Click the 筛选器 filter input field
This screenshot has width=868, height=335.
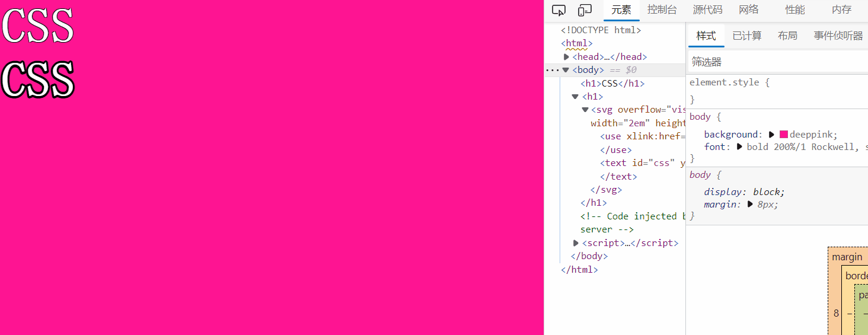point(778,62)
